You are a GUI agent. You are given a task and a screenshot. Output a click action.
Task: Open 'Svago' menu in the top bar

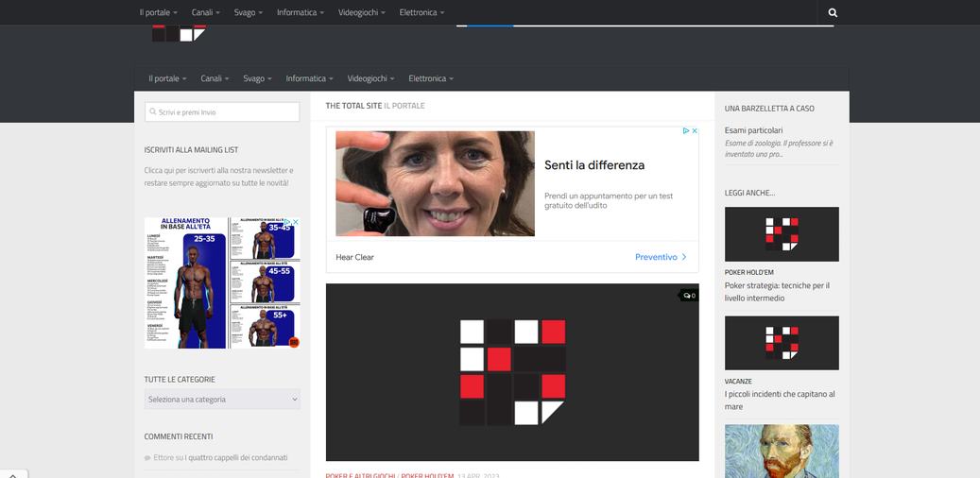pos(249,13)
